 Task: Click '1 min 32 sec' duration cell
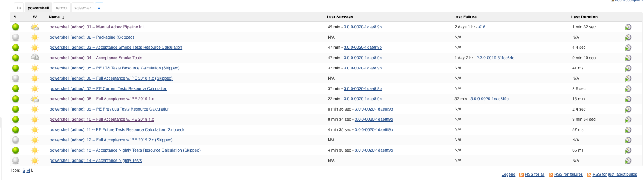coord(584,27)
